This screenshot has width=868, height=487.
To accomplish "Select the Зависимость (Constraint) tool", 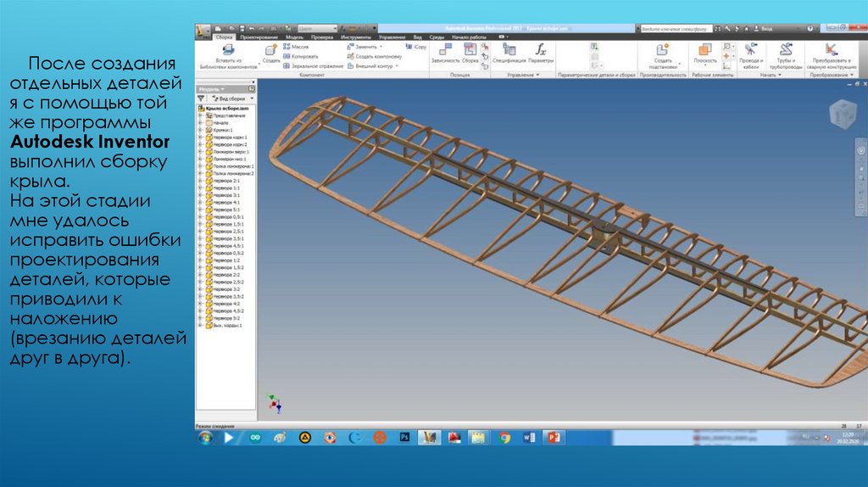I will coord(445,51).
